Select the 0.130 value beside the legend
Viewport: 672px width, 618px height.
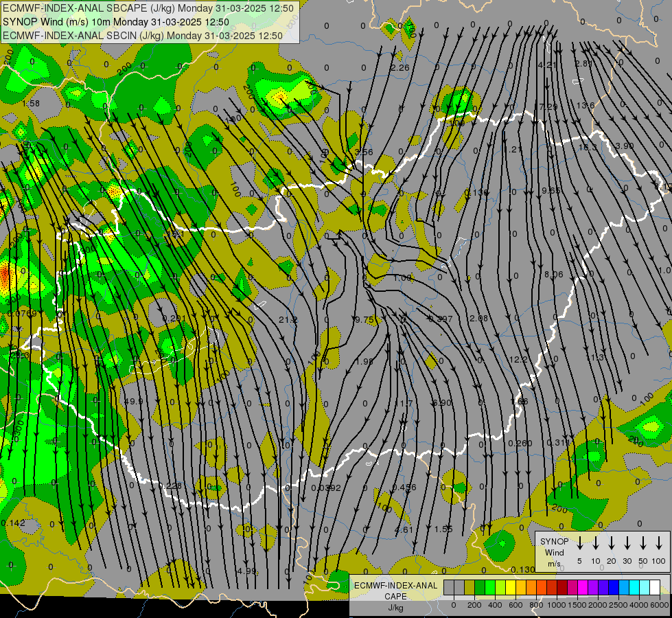523,569
